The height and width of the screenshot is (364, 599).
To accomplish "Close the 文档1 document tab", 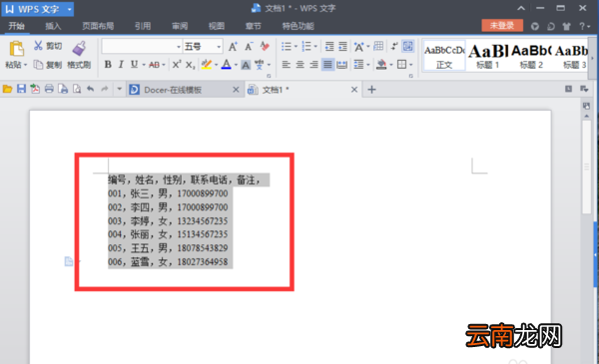I will pos(354,90).
